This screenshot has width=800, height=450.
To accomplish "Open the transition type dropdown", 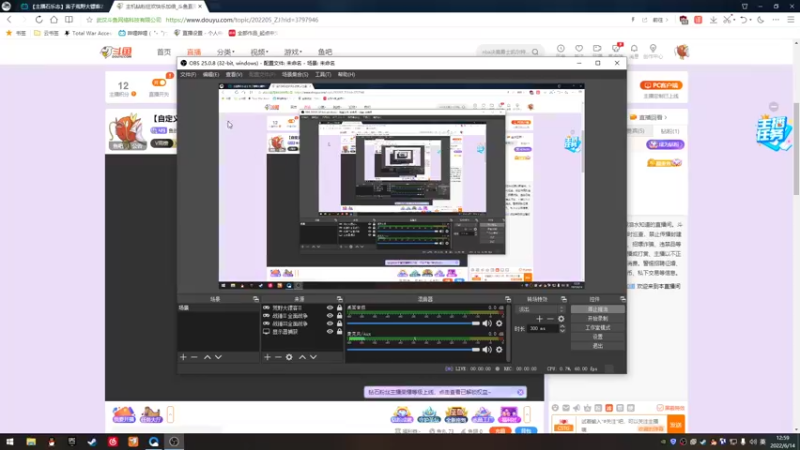I will point(541,309).
